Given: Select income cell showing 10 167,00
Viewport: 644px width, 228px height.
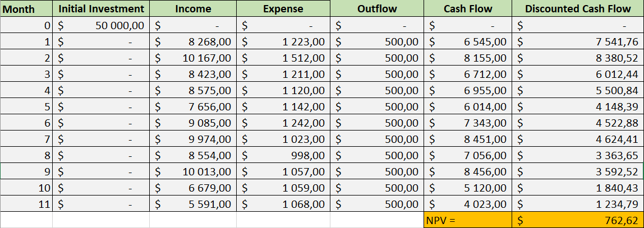Looking at the screenshot, I should click(x=193, y=58).
